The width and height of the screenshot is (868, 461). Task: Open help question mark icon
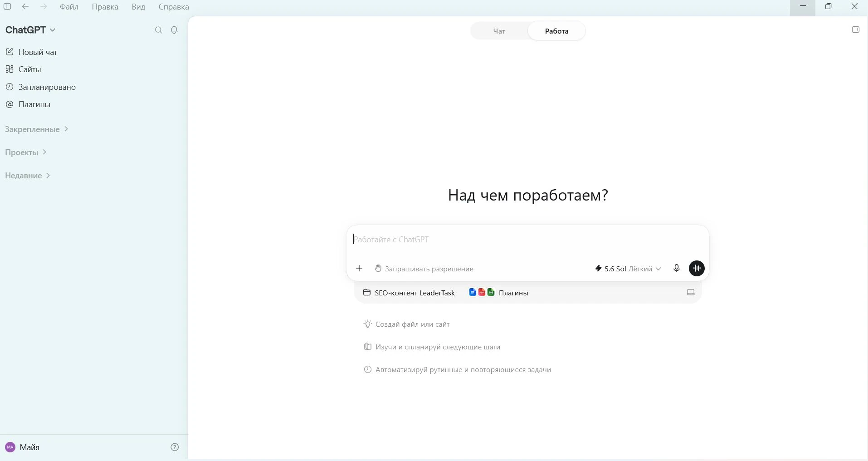pyautogui.click(x=175, y=447)
